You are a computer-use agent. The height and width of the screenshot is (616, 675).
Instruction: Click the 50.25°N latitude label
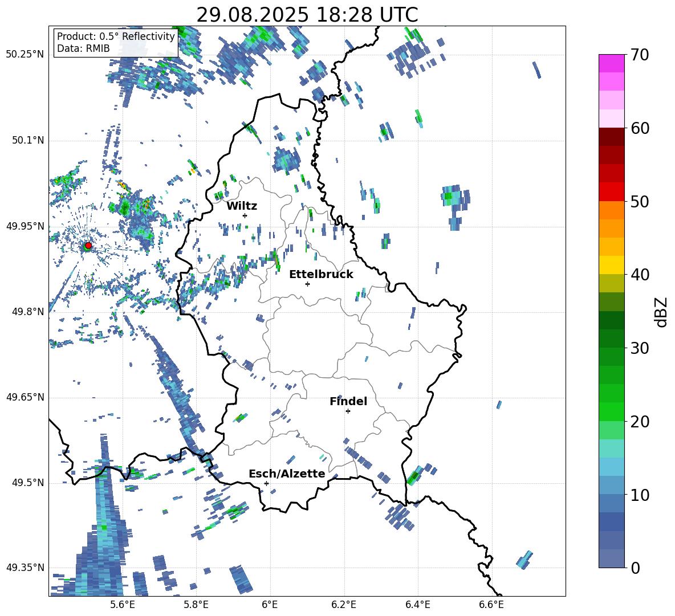[x=25, y=55]
